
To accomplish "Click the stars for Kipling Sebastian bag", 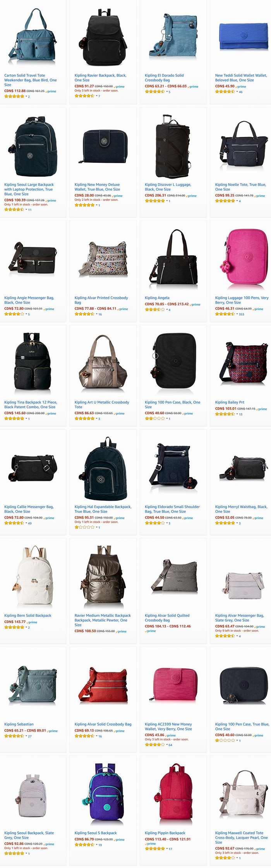I will click(x=14, y=736).
